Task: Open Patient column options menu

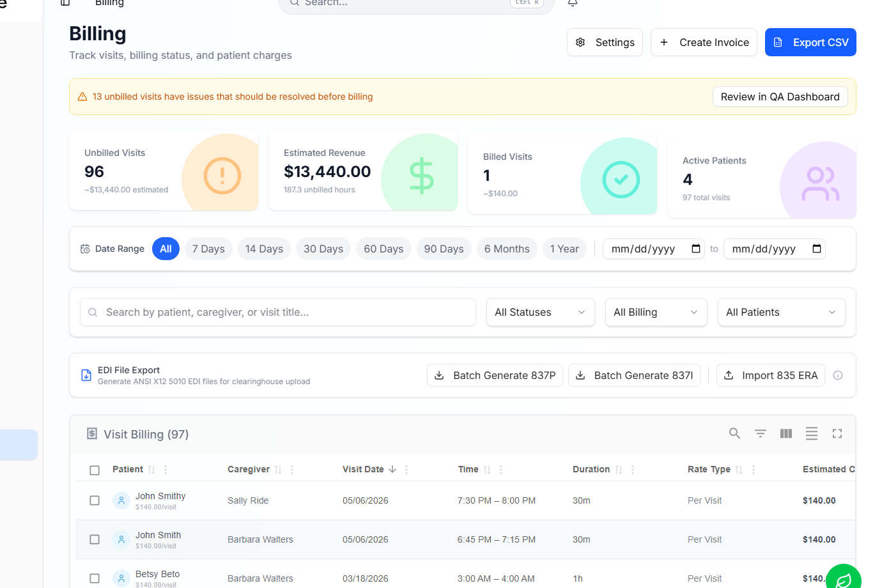Action: coord(166,470)
